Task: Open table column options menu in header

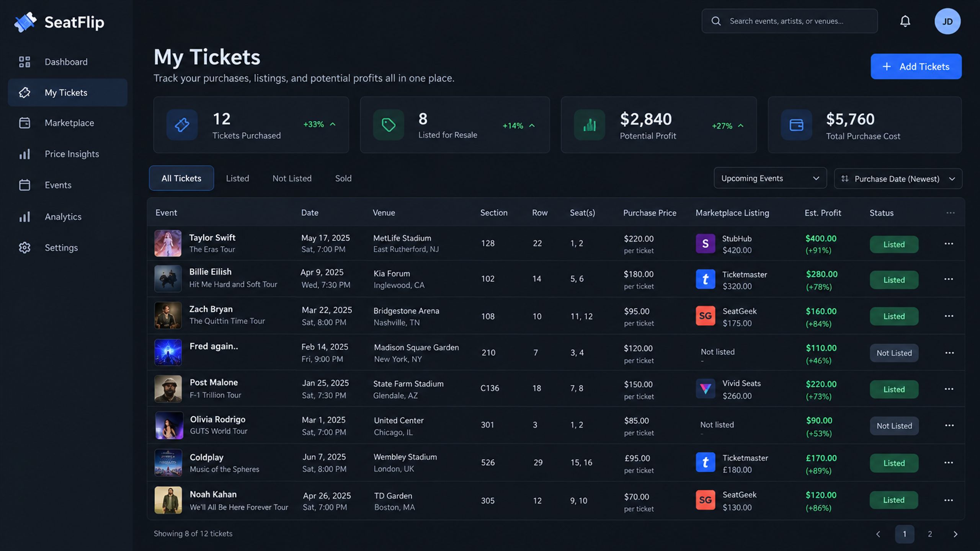Action: coord(950,213)
